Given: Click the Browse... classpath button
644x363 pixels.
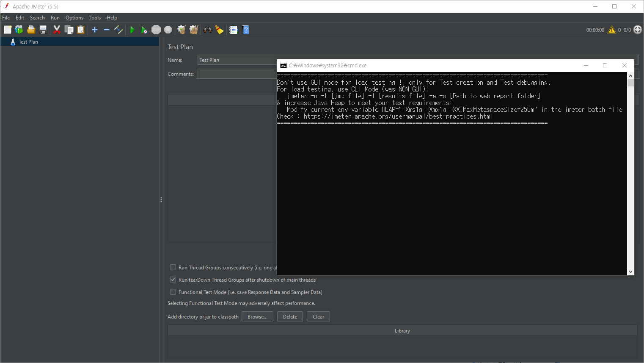Looking at the screenshot, I should 257,316.
